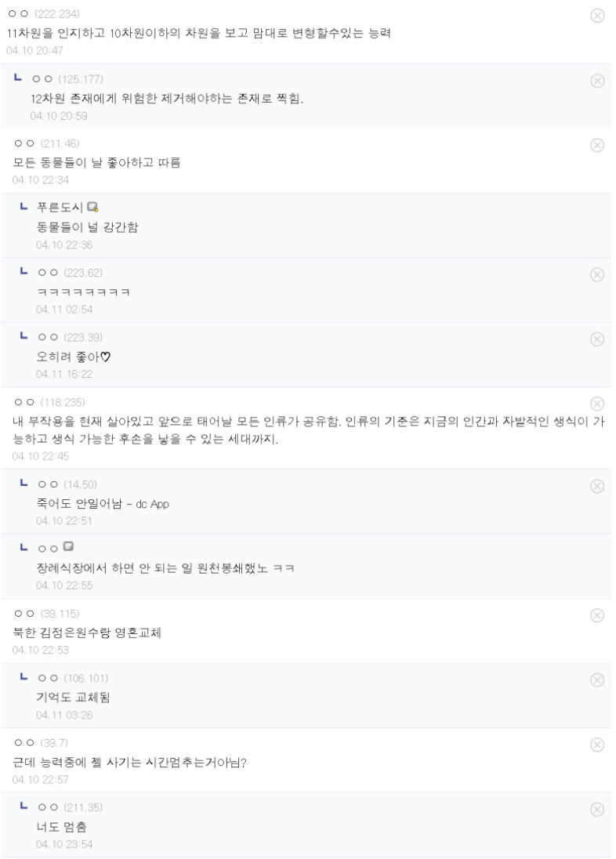Delete the 오히려 좋아 reply by 223.39
This screenshot has width=616, height=859.
[596, 339]
